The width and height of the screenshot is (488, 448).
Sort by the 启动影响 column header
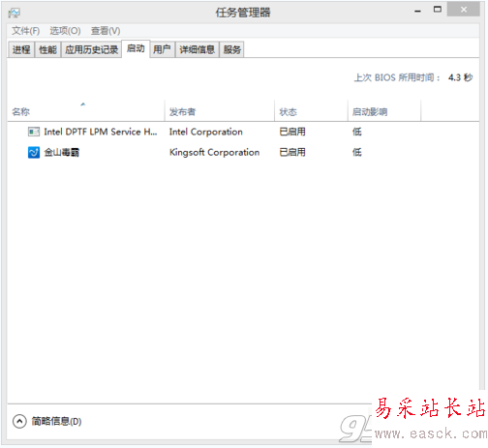click(384, 111)
